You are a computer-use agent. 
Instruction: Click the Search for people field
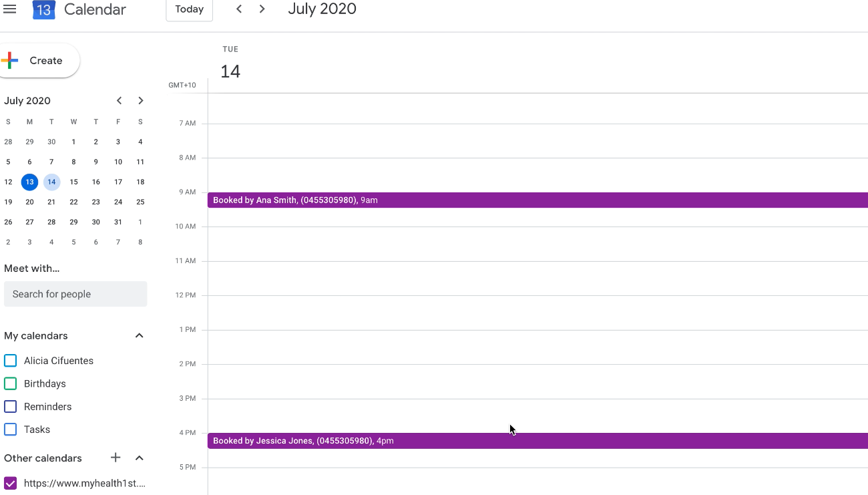pyautogui.click(x=75, y=294)
